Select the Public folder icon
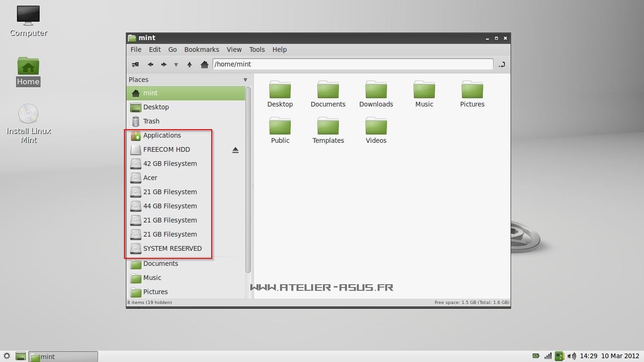Screen dimensions: 644x362 (280, 131)
